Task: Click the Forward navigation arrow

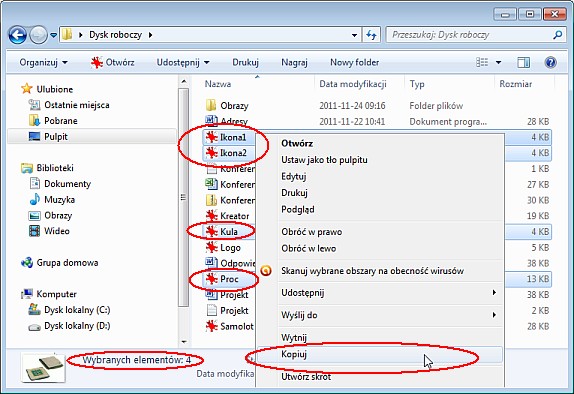Action: 38,35
